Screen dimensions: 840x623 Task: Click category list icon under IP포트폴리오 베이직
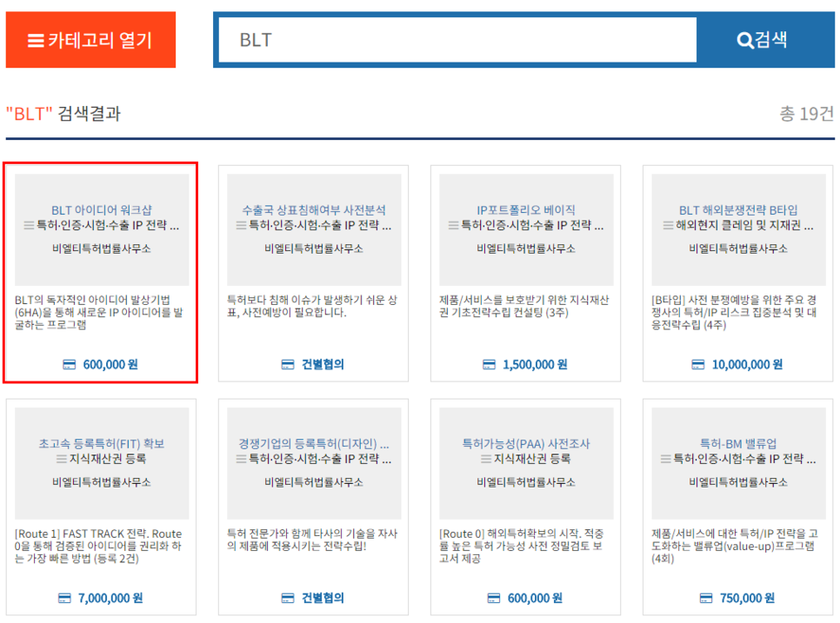(x=453, y=225)
